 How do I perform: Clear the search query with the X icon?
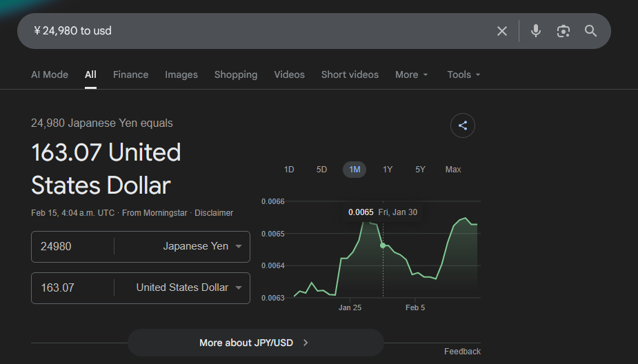[501, 31]
